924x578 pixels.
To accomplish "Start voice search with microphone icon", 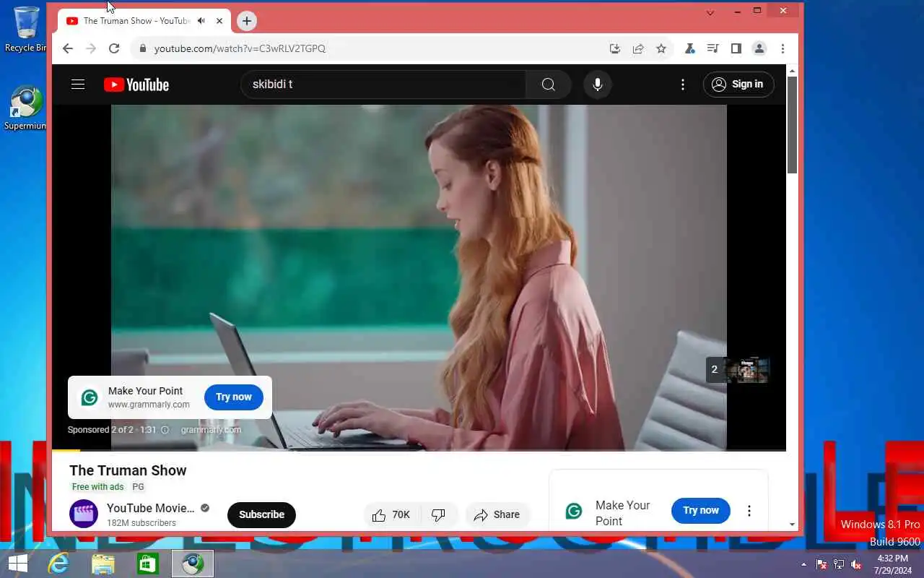I will pyautogui.click(x=598, y=85).
